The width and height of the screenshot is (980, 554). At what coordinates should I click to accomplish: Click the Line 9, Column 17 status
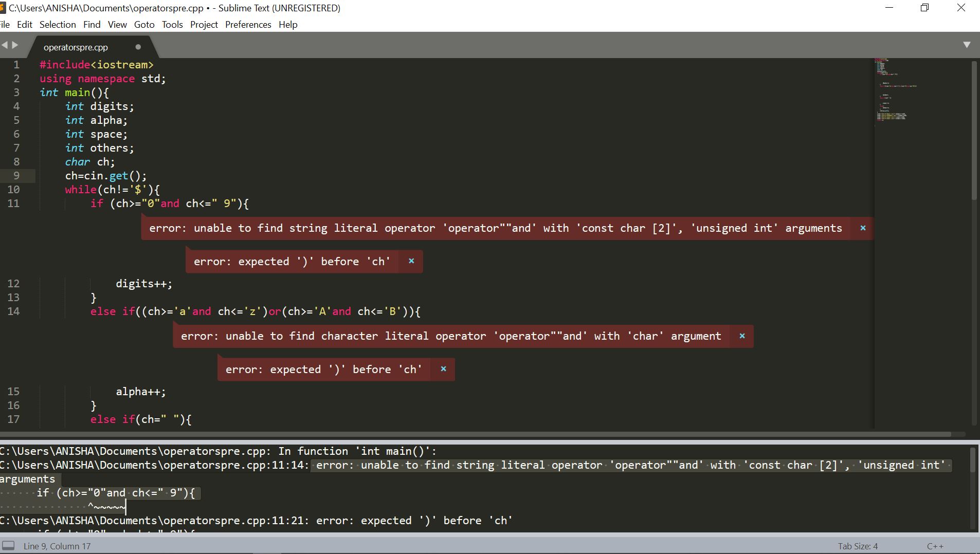pyautogui.click(x=57, y=546)
